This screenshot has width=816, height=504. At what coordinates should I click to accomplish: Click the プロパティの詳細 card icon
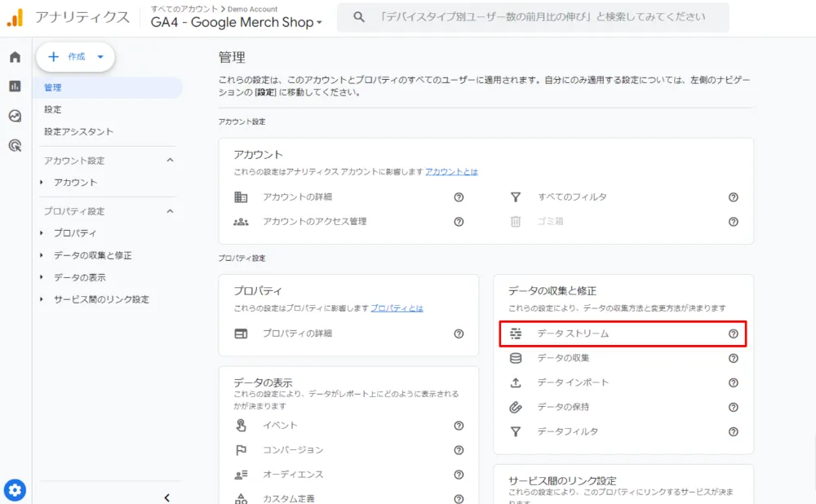click(241, 334)
